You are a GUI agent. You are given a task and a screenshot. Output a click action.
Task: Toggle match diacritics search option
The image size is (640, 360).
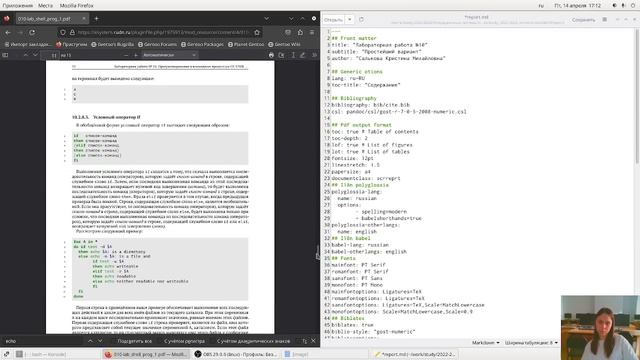pyautogui.click(x=253, y=341)
